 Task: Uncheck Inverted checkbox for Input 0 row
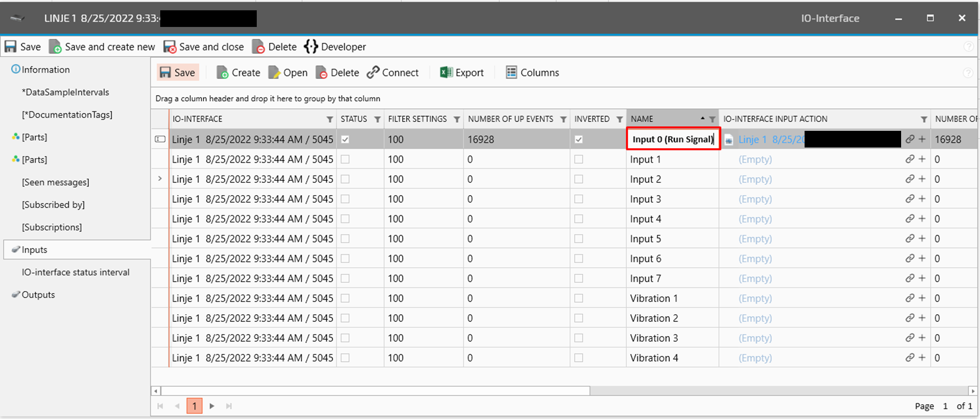point(579,139)
